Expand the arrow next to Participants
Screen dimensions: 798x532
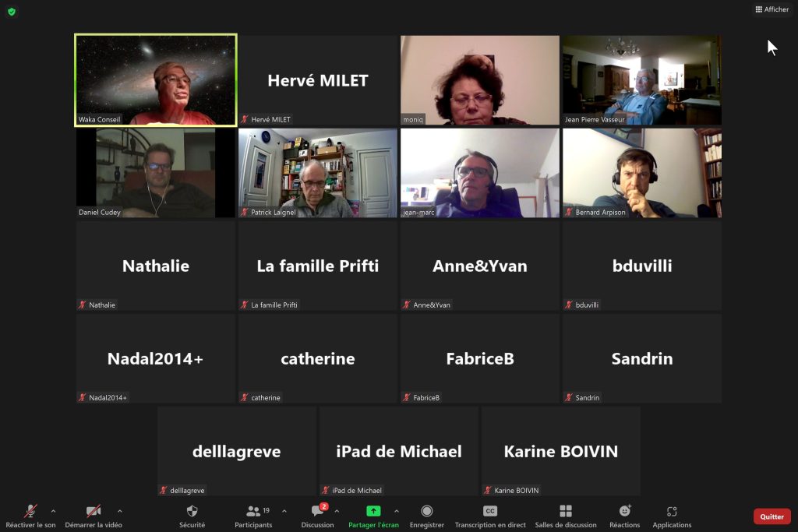point(284,511)
